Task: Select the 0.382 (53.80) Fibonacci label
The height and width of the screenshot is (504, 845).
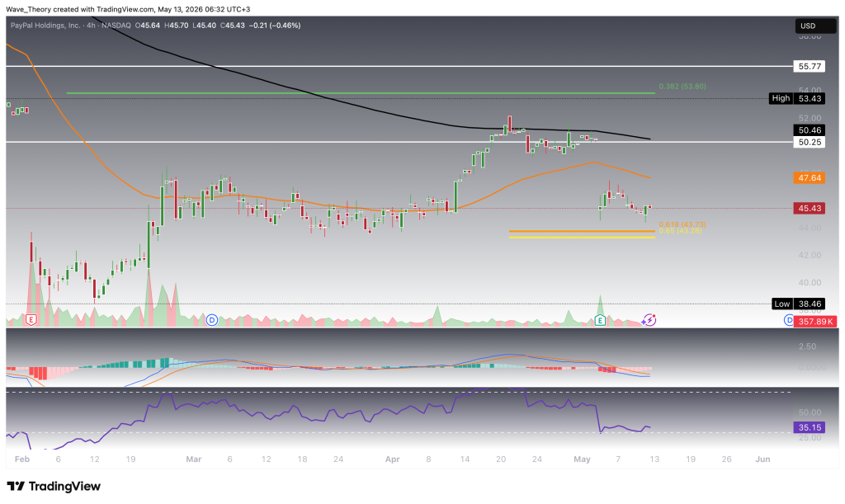Action: 682,86
